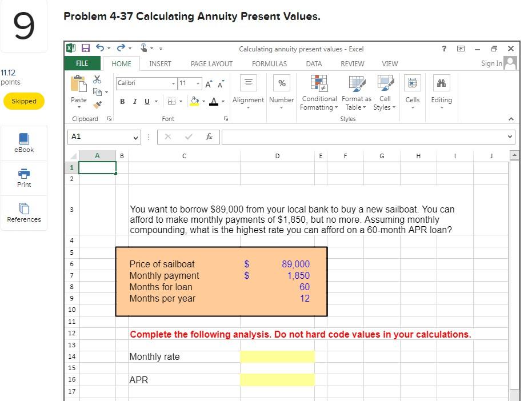
Task: Toggle italic formatting
Action: coord(135,101)
